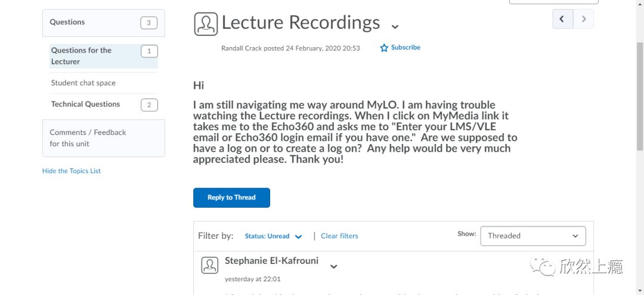
Task: Click Hide the Topics List link
Action: (72, 171)
